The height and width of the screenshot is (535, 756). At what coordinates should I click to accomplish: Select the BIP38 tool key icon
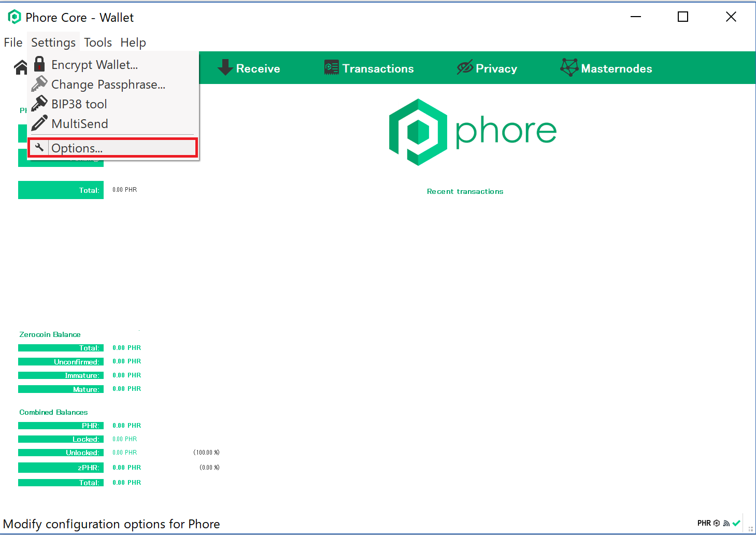(x=39, y=103)
